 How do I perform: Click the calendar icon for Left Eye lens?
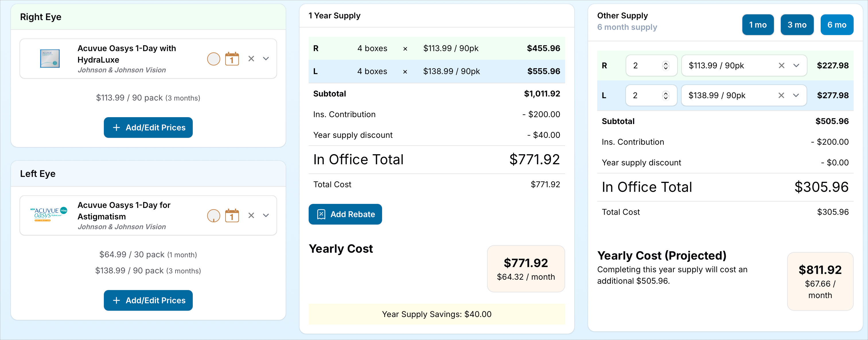pos(232,216)
